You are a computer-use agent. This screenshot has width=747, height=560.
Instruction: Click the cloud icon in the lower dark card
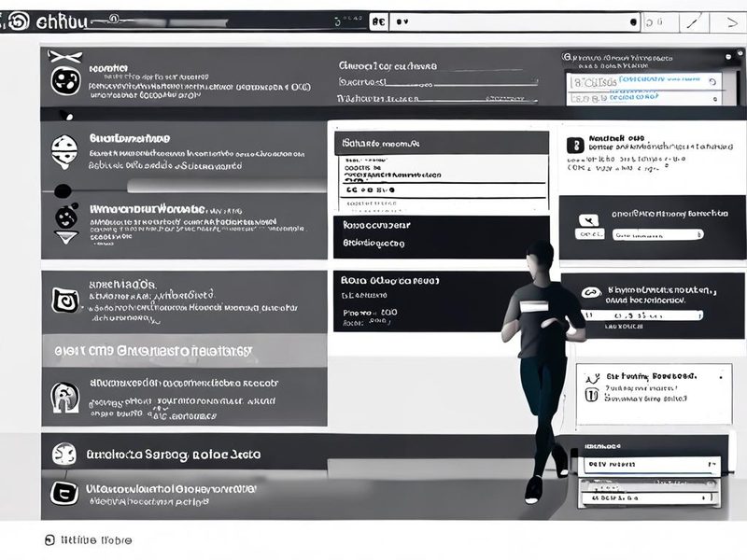(591, 292)
